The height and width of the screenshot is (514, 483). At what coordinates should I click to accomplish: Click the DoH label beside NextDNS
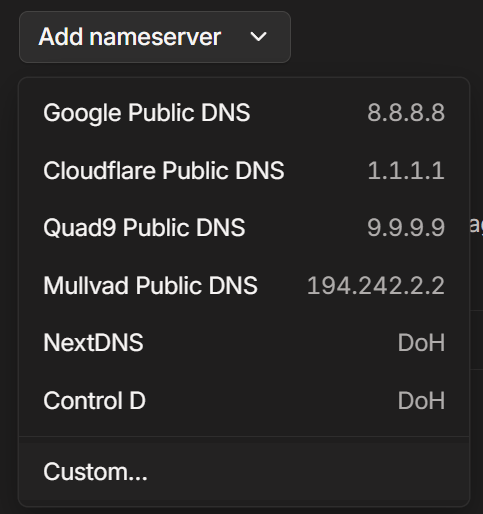421,343
